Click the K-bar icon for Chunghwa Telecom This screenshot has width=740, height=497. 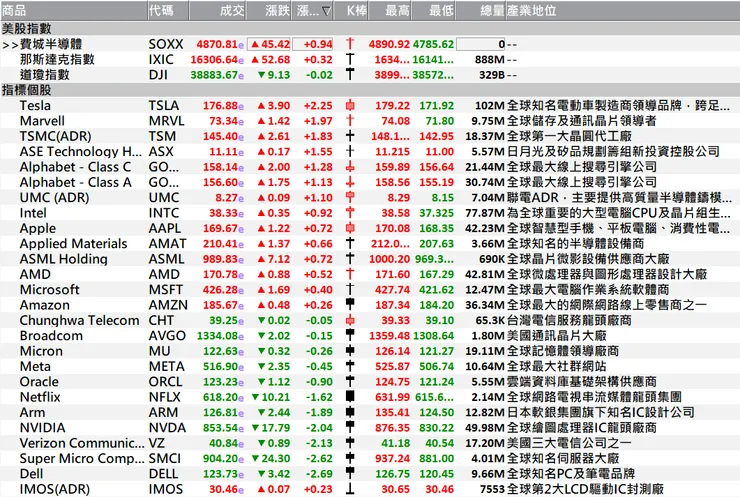(350, 320)
